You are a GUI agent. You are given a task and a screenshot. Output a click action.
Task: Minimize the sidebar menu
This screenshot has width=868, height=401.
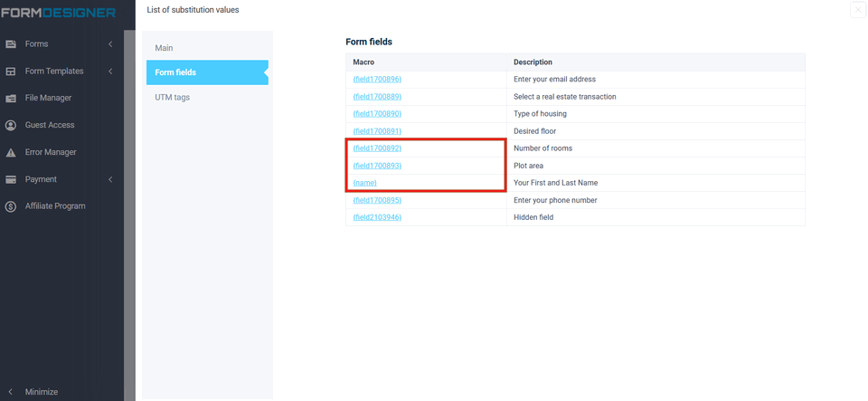pos(41,392)
